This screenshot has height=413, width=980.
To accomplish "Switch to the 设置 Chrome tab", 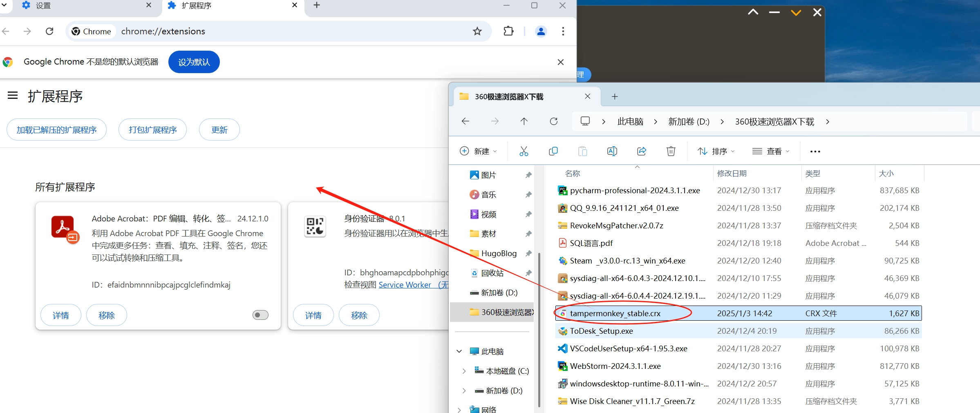I will coord(81,6).
